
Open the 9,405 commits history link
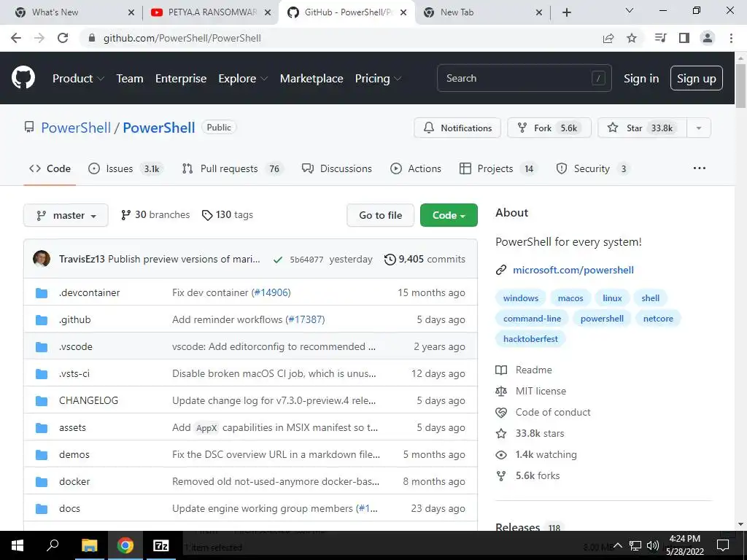(x=425, y=260)
